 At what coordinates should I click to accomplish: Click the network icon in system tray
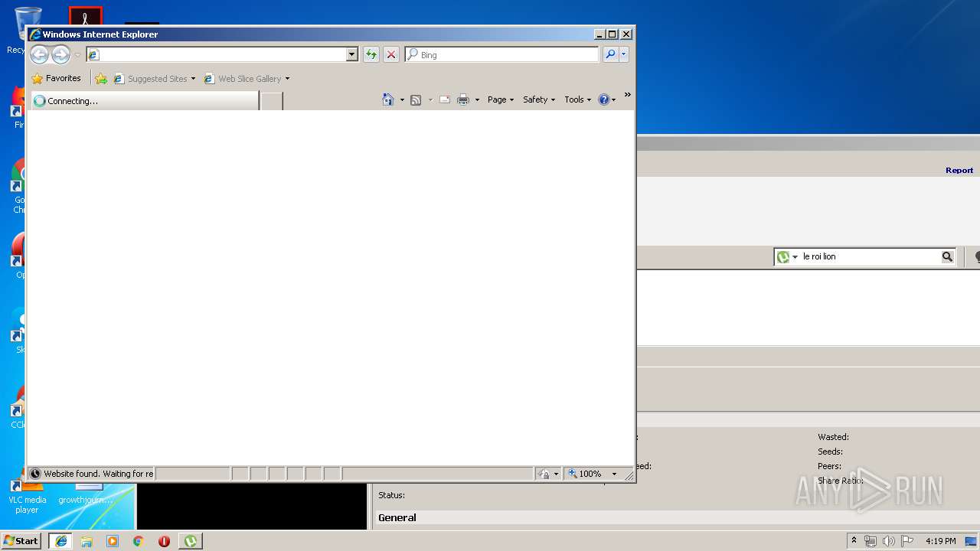point(871,541)
